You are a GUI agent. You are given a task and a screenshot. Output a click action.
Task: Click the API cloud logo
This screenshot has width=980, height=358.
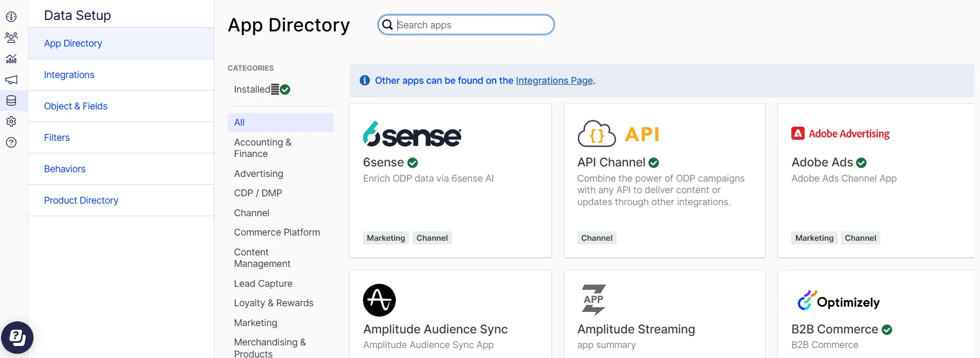[x=618, y=134]
